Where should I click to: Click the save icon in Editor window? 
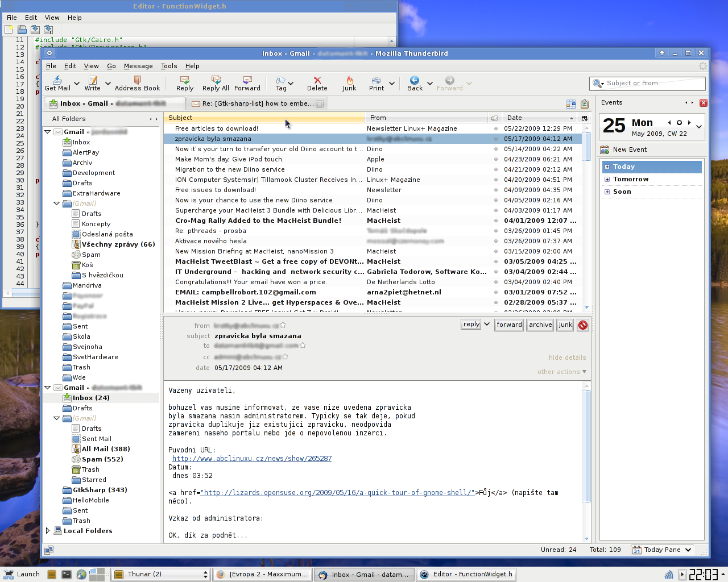coord(35,29)
